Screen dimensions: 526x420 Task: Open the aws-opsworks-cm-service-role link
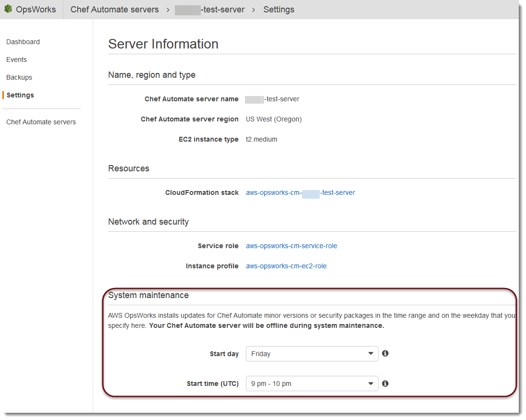click(x=292, y=246)
